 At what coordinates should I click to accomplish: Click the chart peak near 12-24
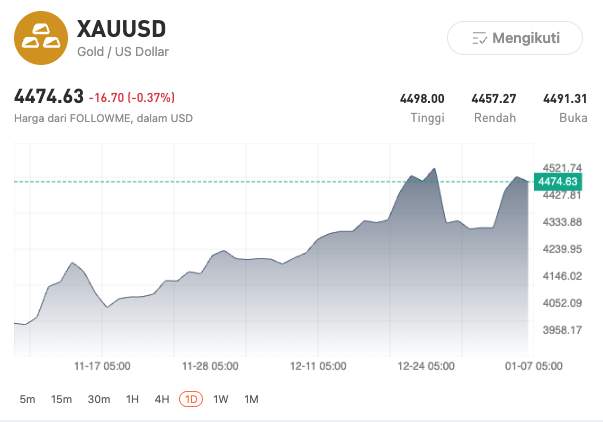pos(434,169)
